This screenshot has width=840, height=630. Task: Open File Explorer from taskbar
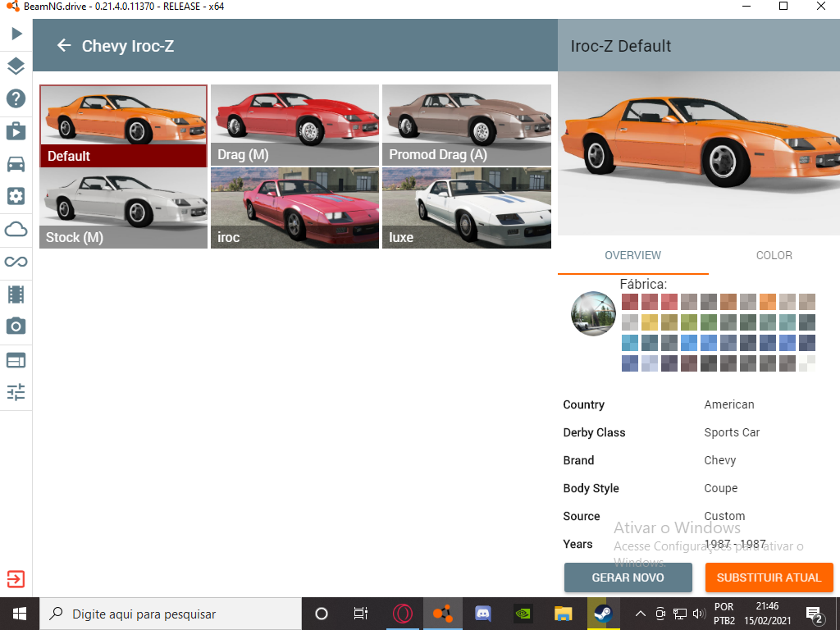(x=563, y=614)
